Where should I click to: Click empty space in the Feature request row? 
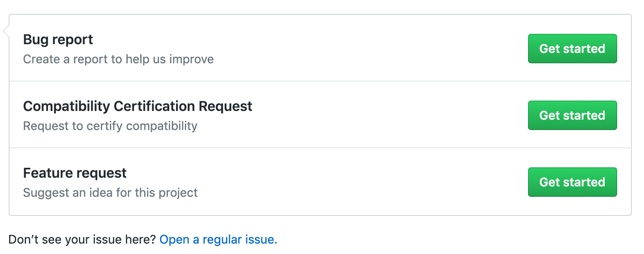pyautogui.click(x=368, y=182)
